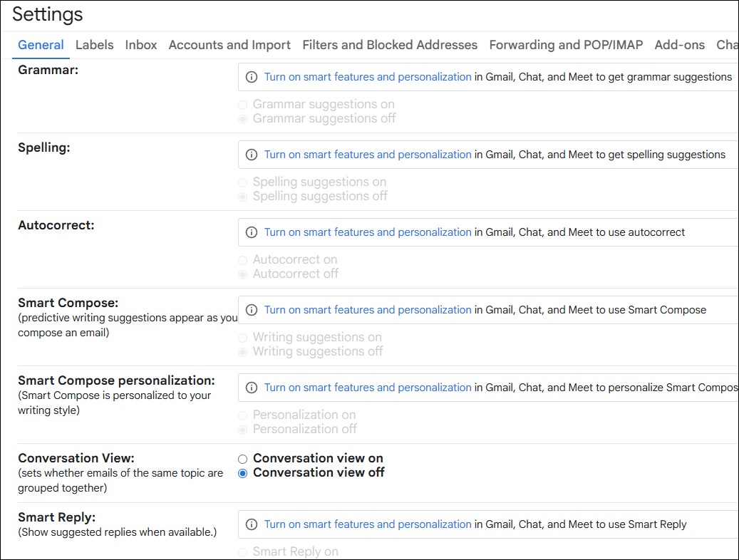Click text 'Show suggested replies when available.'
The width and height of the screenshot is (739, 560).
coord(118,532)
